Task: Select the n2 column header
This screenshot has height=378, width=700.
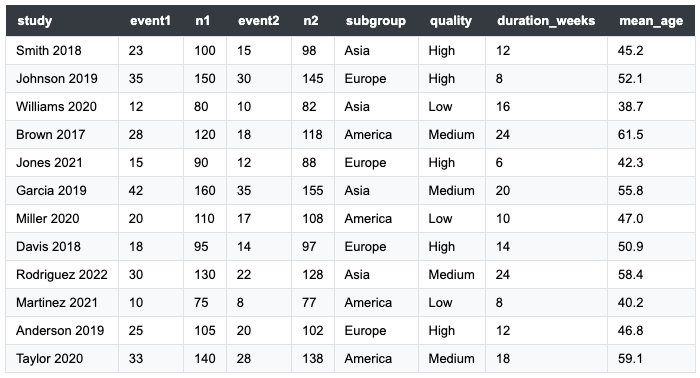Action: pos(311,21)
